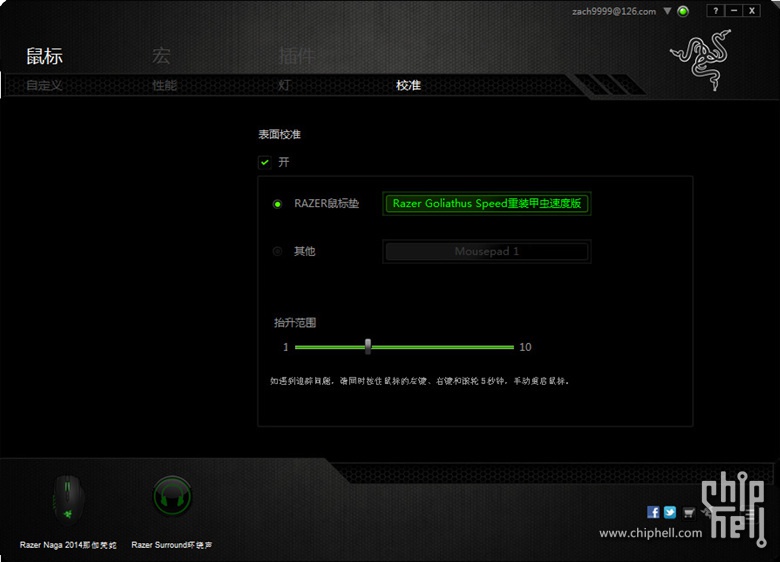Minimize the Synapse window

point(734,10)
